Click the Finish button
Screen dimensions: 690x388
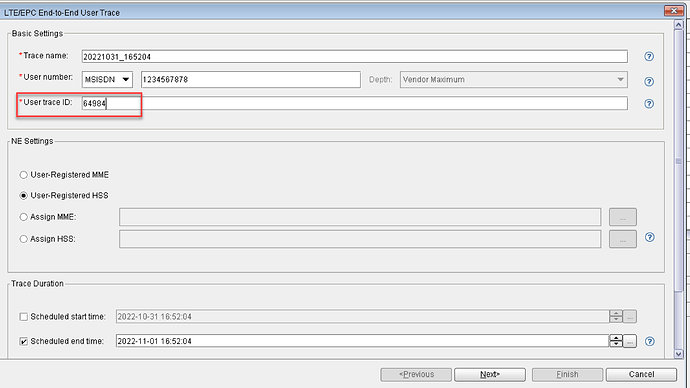pos(567,374)
